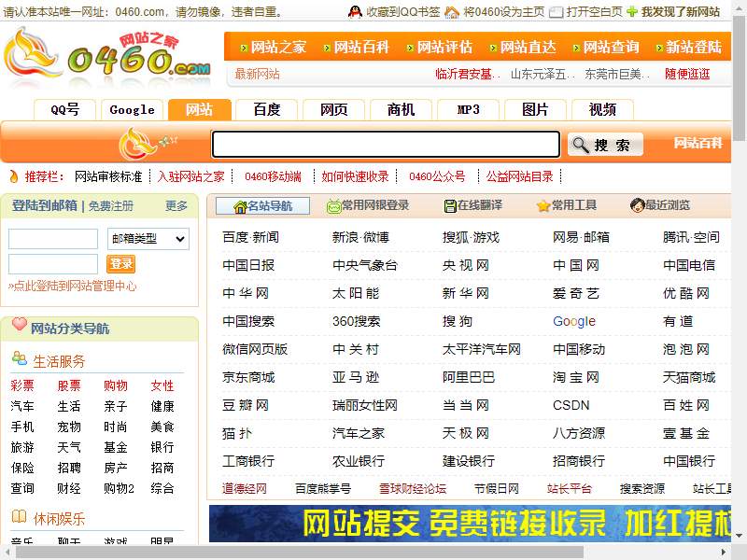Click the main search input field
747x560 pixels.
click(386, 145)
